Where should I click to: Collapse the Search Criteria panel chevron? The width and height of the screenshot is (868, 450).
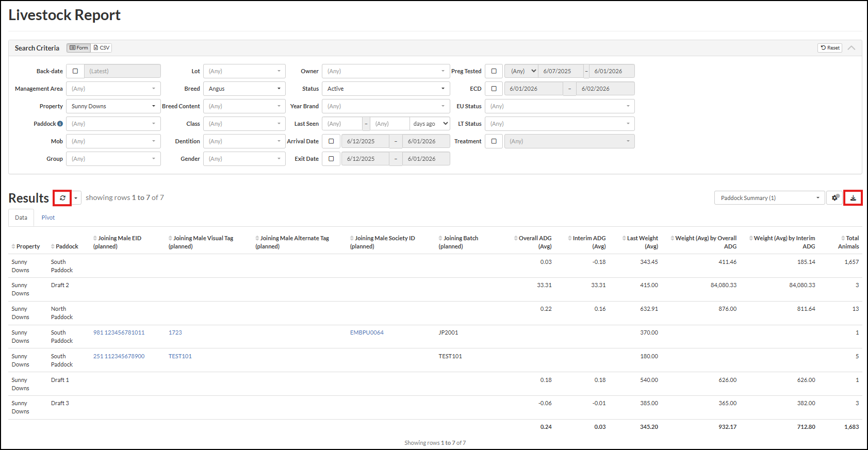point(851,48)
